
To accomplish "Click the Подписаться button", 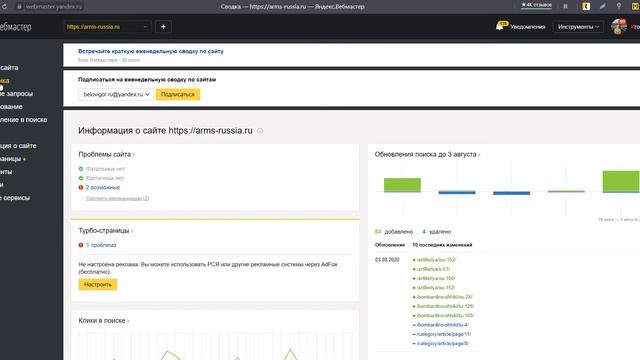I will tap(178, 94).
